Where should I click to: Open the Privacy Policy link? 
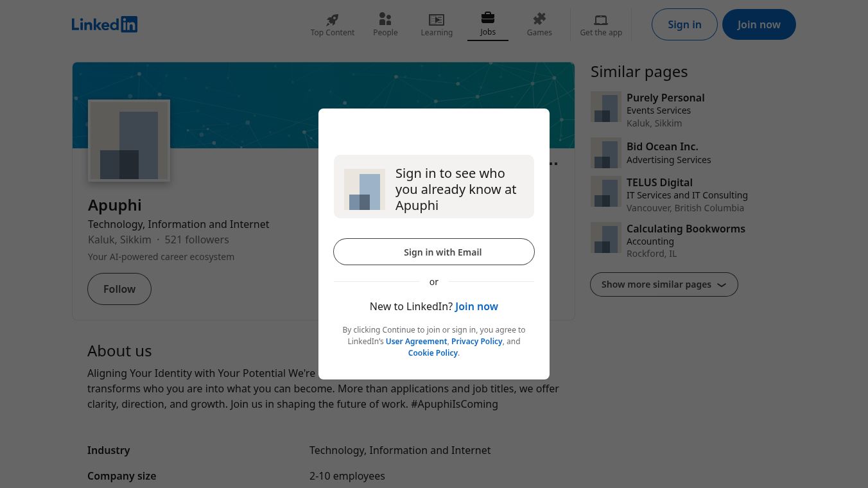click(477, 342)
